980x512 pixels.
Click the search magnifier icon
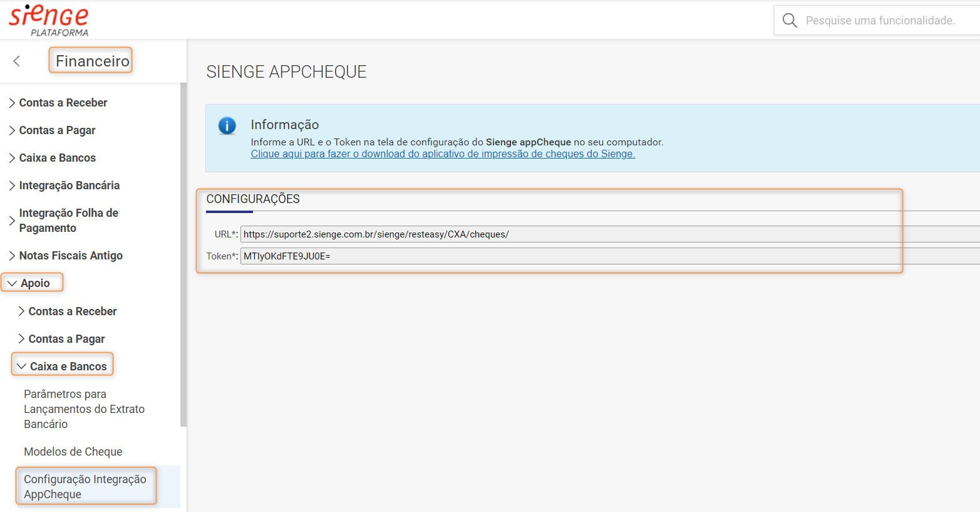(x=790, y=21)
